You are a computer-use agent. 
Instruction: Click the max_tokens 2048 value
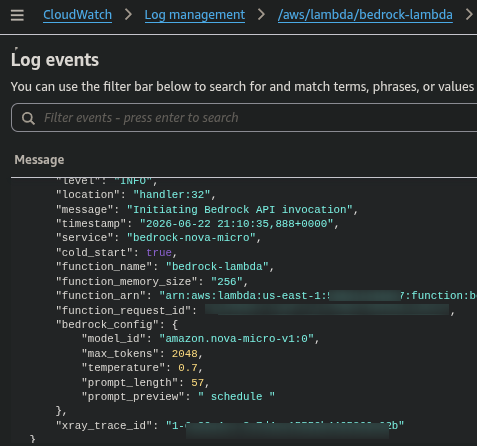click(185, 353)
